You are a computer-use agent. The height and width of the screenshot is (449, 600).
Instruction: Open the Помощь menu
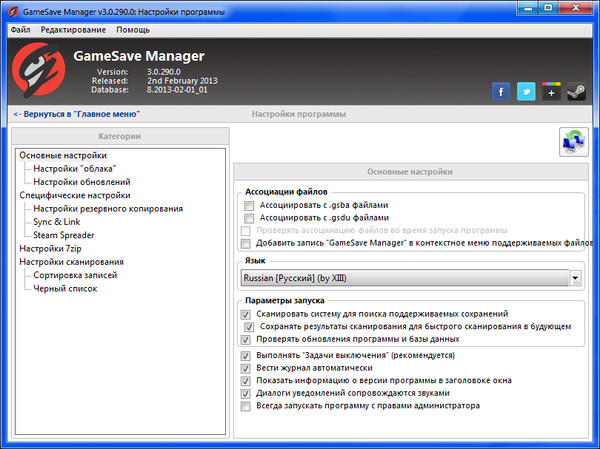pyautogui.click(x=133, y=30)
